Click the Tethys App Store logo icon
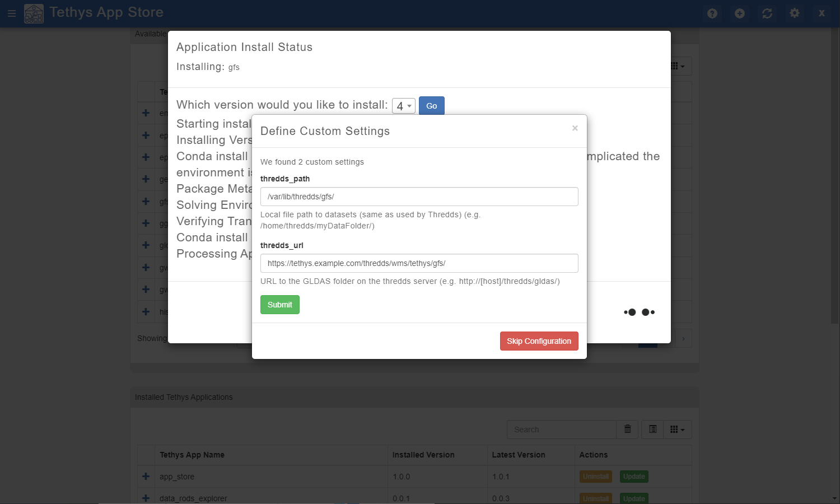 [34, 13]
